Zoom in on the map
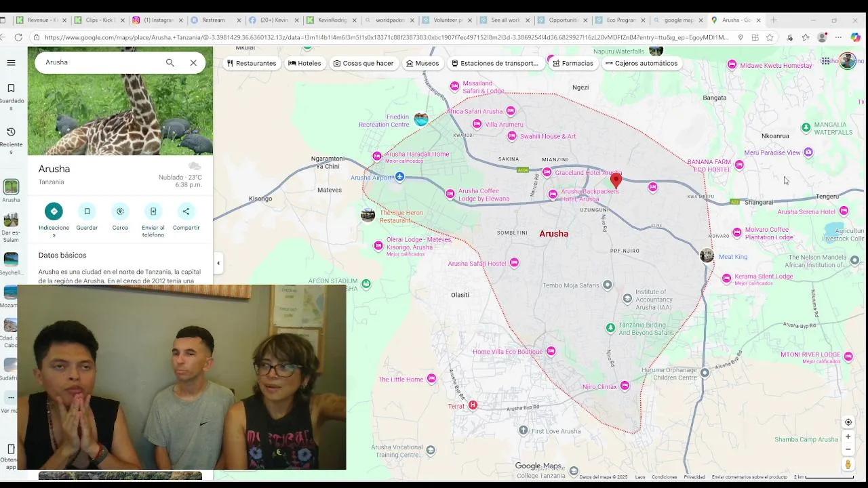This screenshot has height=488, width=868. click(x=848, y=436)
